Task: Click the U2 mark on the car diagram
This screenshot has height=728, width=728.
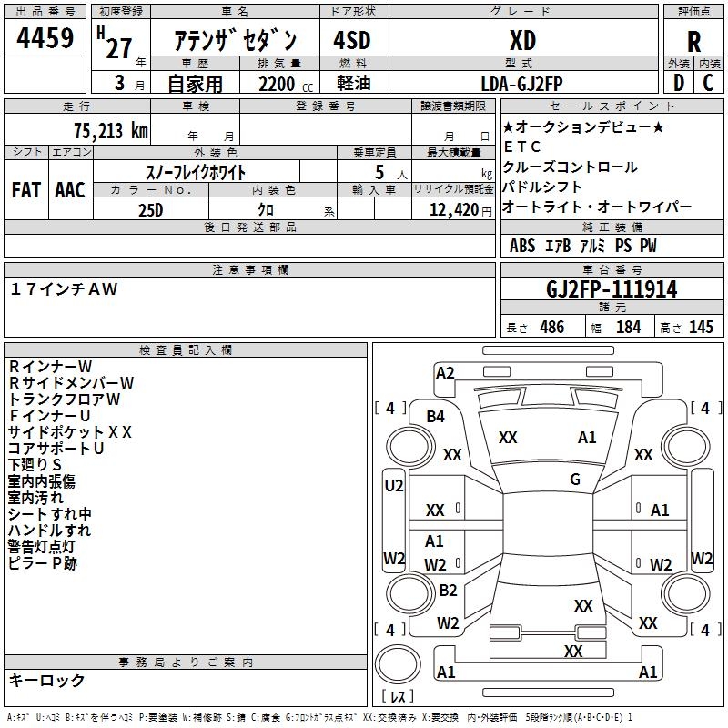Action: [394, 486]
